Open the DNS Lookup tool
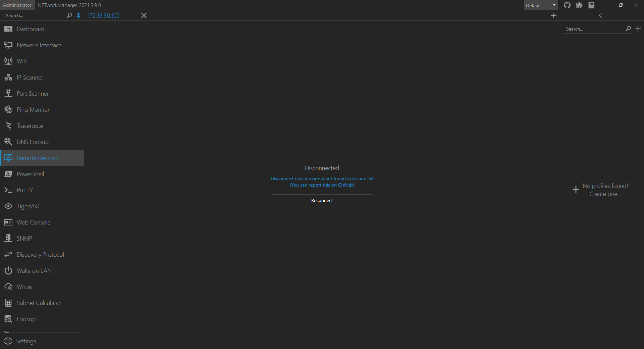The image size is (644, 349). click(33, 142)
